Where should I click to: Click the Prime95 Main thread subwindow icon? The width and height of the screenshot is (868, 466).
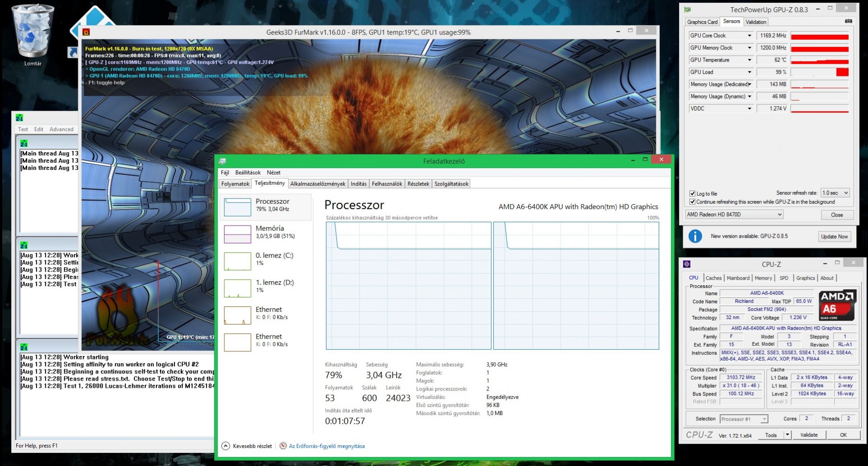click(24, 143)
